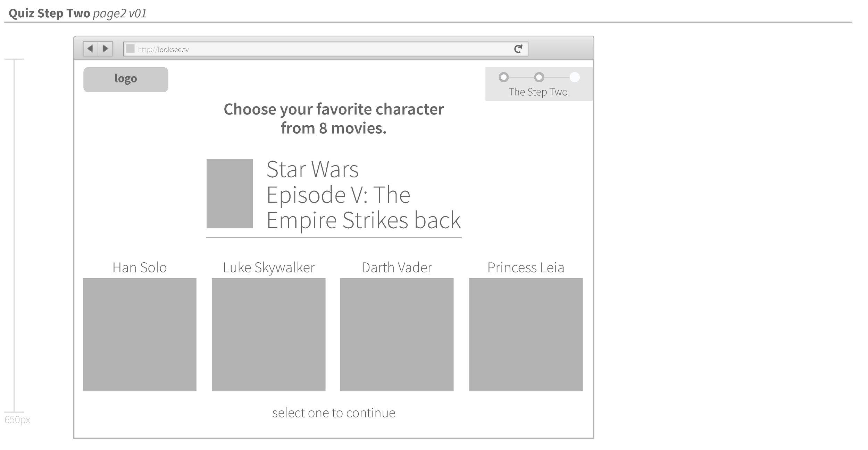Click the 'Choose your favorite character' heading
The height and width of the screenshot is (450, 868).
point(334,119)
